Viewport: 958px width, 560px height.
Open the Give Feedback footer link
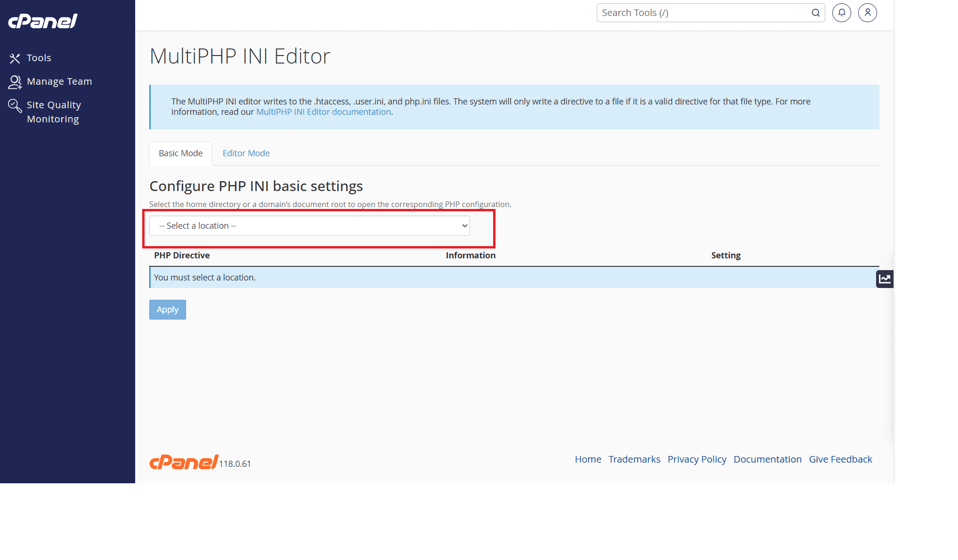coord(840,459)
